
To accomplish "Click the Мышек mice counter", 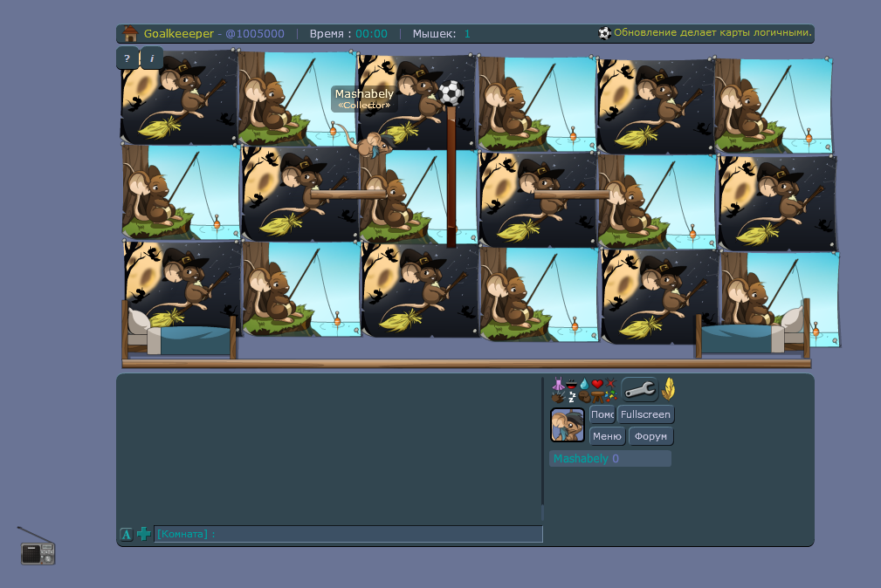I will pyautogui.click(x=441, y=34).
